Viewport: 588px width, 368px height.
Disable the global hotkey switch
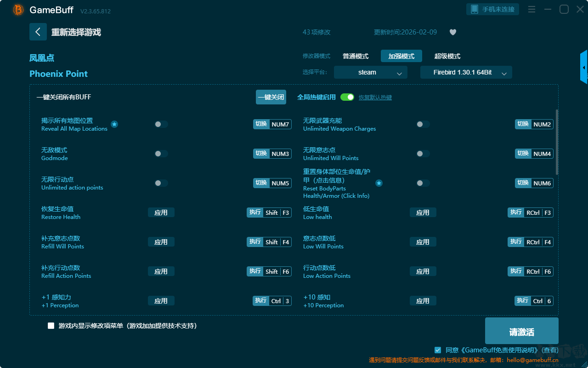tap(347, 97)
